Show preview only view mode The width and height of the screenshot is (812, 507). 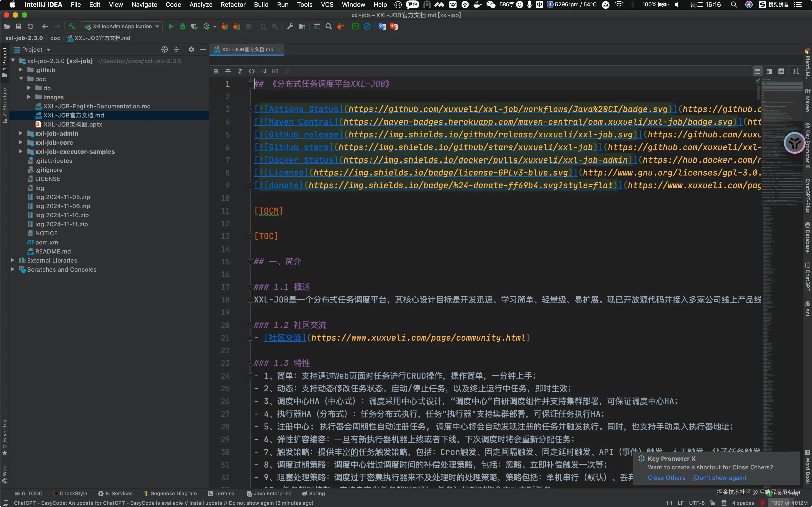pyautogui.click(x=781, y=71)
